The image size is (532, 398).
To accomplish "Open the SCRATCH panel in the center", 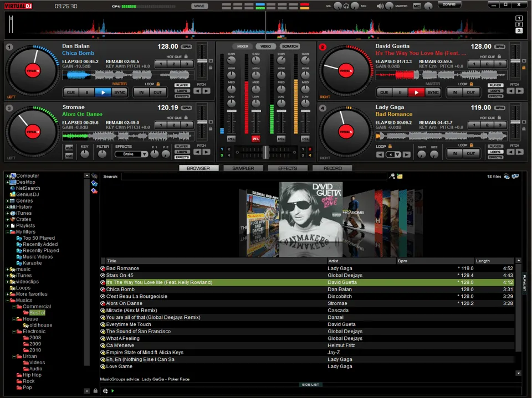I will (290, 46).
